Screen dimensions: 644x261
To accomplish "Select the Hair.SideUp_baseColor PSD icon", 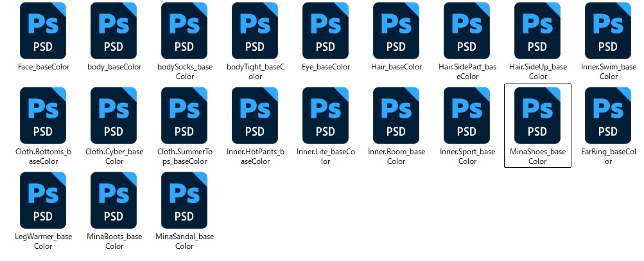I will (537, 30).
